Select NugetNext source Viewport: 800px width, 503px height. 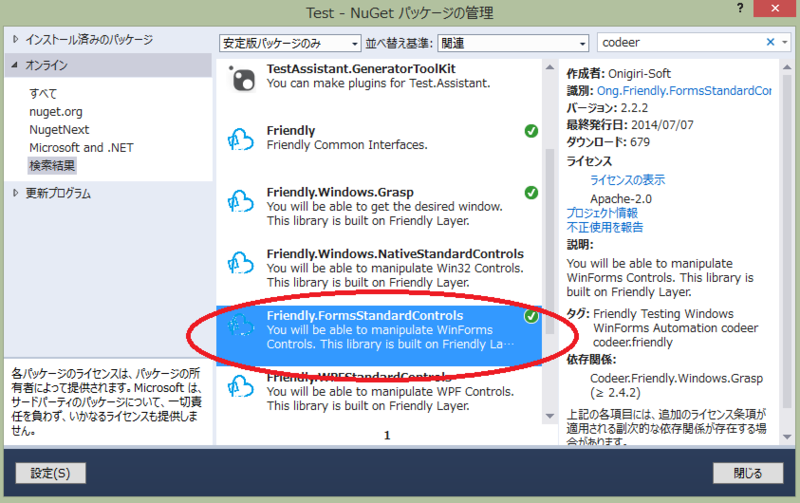point(59,130)
